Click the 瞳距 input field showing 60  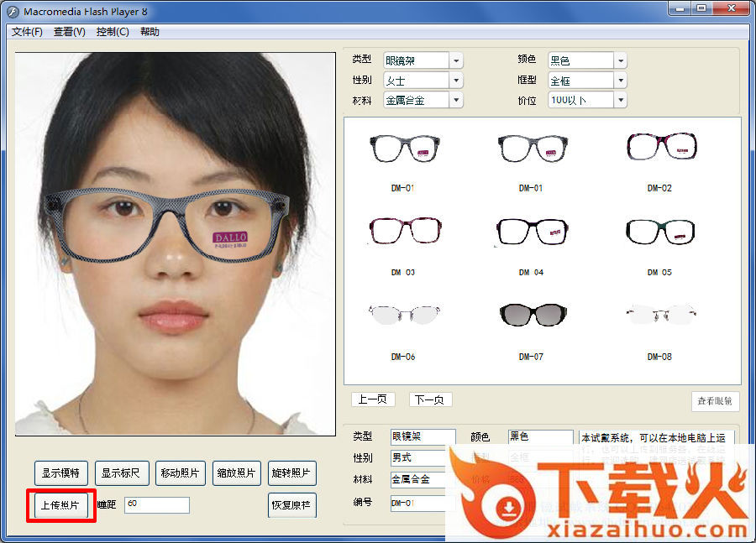tap(157, 505)
